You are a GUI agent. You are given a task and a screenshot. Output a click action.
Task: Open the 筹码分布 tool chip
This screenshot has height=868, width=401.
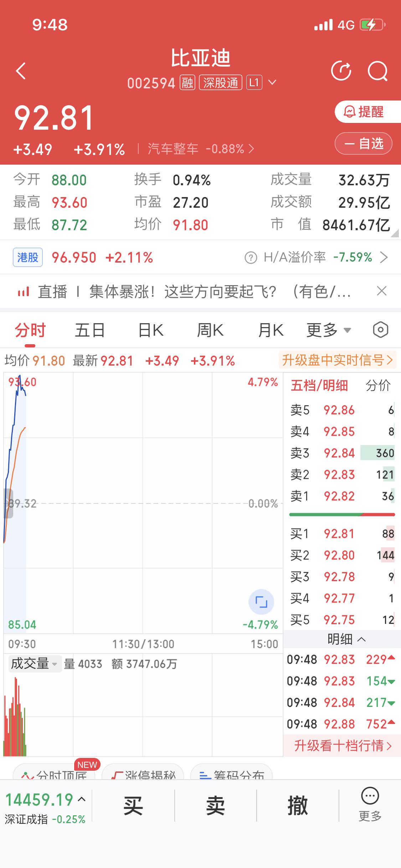pos(232,772)
